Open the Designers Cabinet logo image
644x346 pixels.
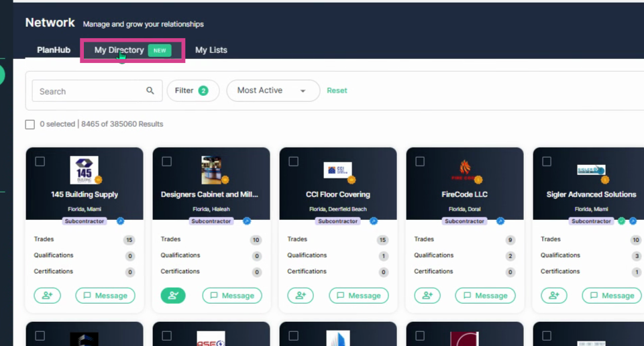211,170
